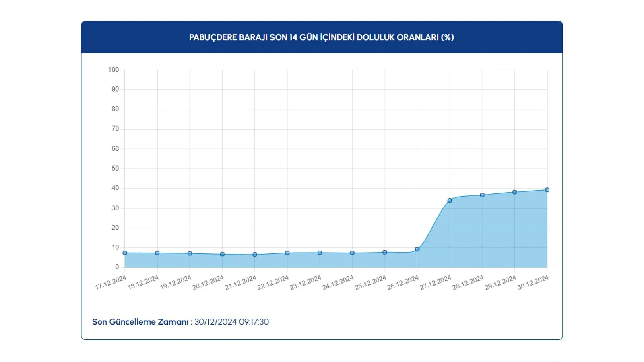Click the timestamp '30/12/2024 09:17:30'
644x362 pixels.
232,322
